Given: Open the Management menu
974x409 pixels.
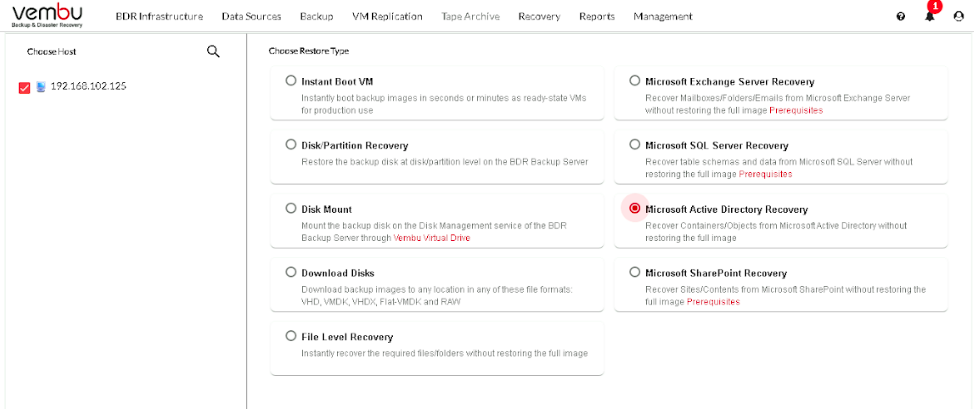Looking at the screenshot, I should tap(663, 17).
